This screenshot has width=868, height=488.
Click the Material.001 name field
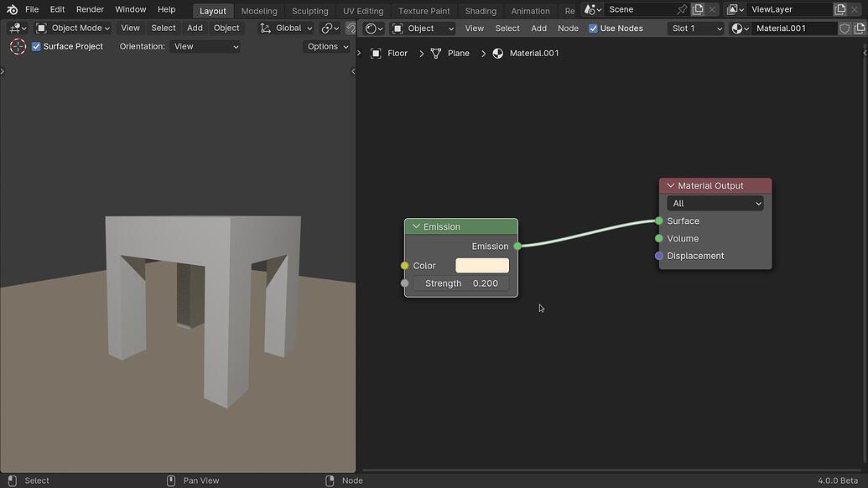794,29
